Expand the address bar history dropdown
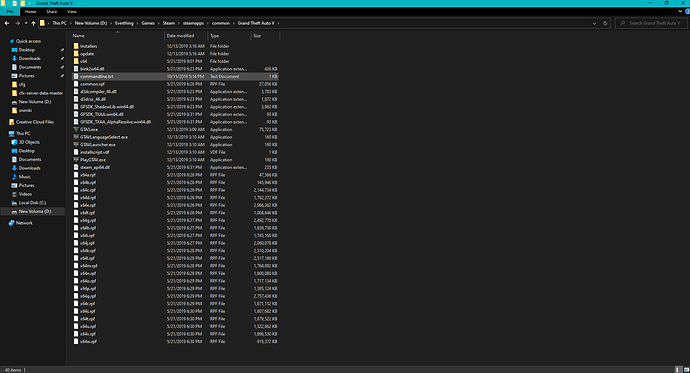Screen dimensions: 690x373 coord(595,23)
